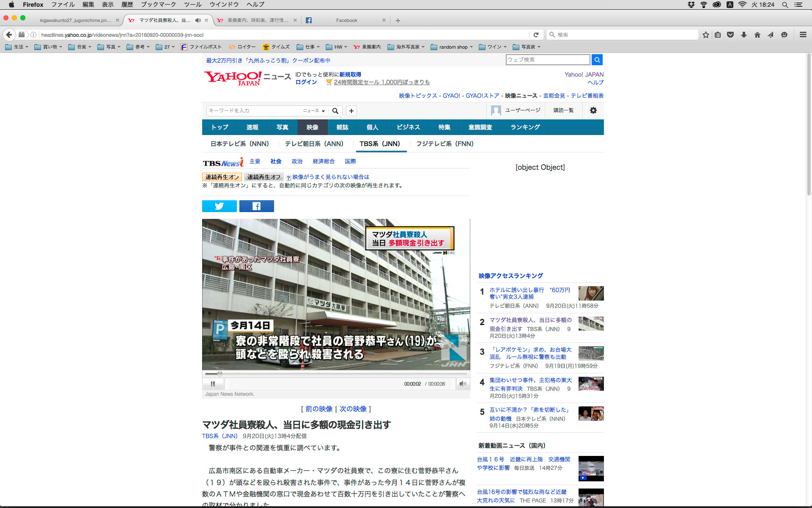Share the video on Twitter
This screenshot has width=812, height=508.
tap(219, 206)
